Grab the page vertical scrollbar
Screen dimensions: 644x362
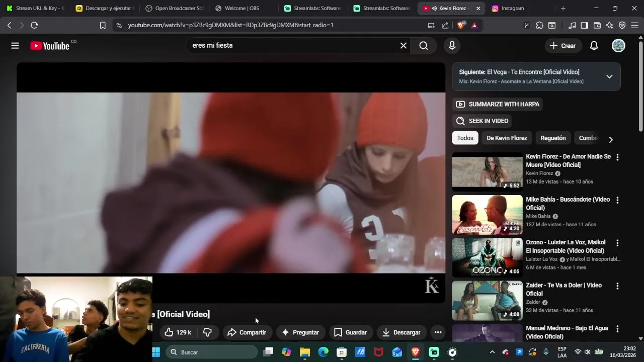pyautogui.click(x=640, y=85)
